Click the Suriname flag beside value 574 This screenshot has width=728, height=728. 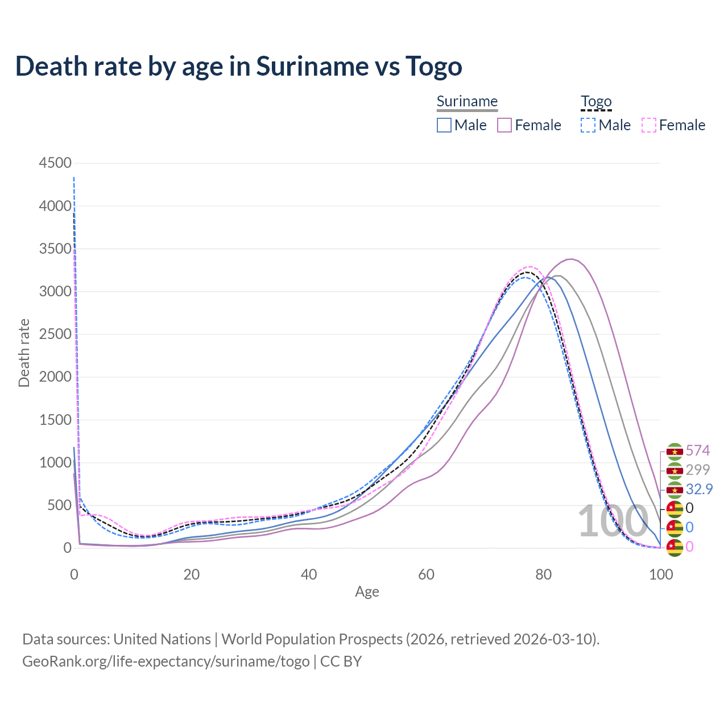(x=675, y=452)
